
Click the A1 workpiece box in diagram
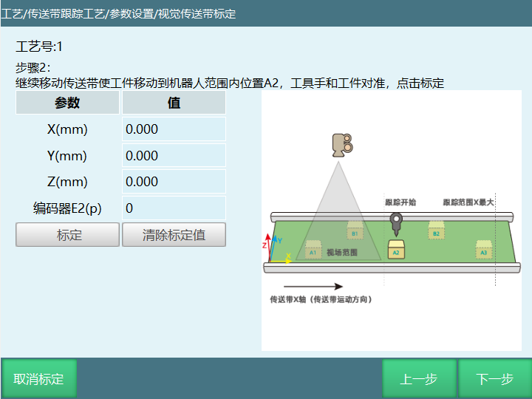tap(313, 250)
